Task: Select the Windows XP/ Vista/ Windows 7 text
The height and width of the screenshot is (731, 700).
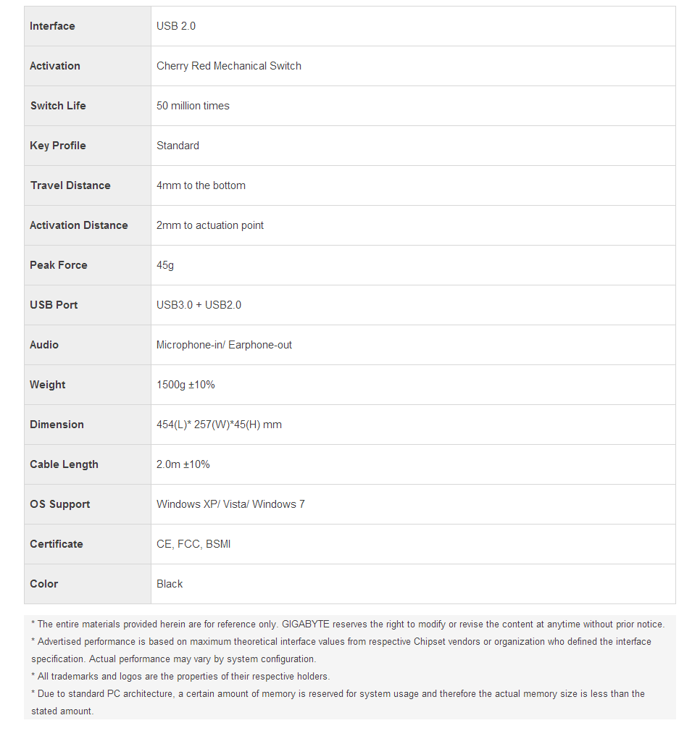Action: click(230, 504)
